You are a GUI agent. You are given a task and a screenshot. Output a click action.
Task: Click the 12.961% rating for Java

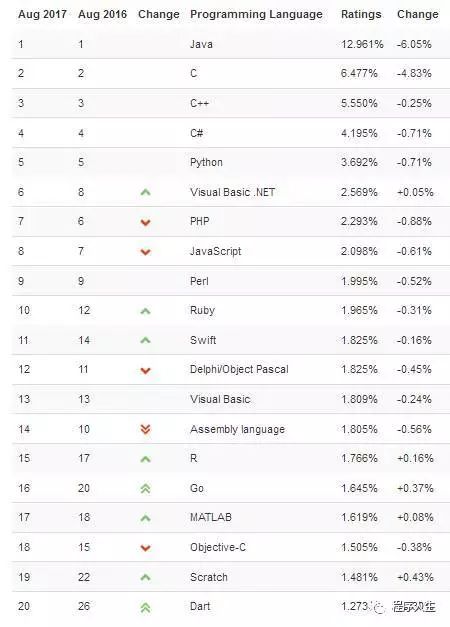coord(362,44)
